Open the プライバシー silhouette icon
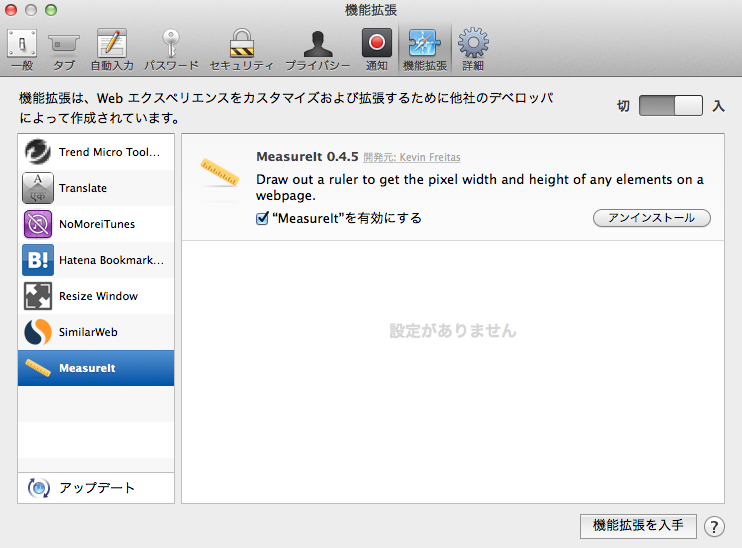The image size is (742, 548). tap(318, 44)
